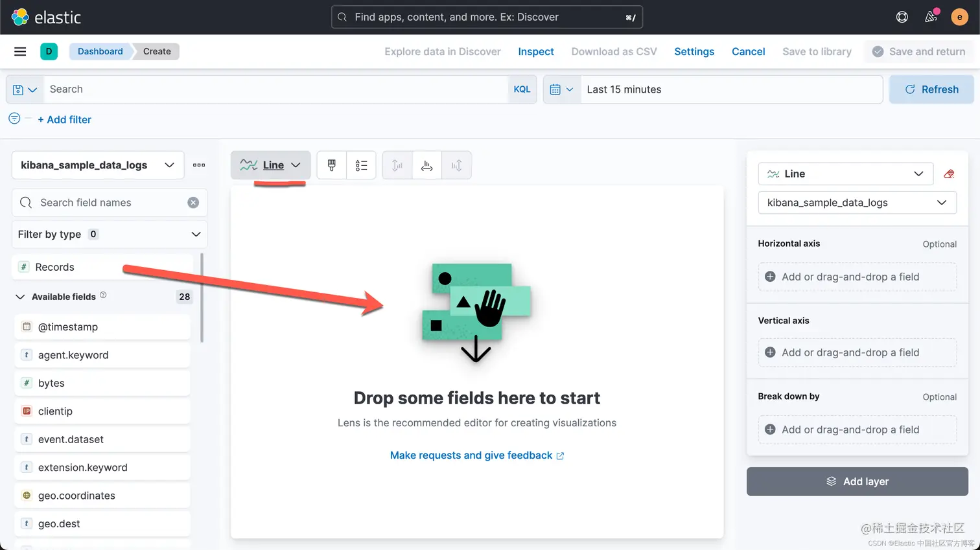980x550 pixels.
Task: Click into the KQL Search field
Action: pyautogui.click(x=275, y=89)
